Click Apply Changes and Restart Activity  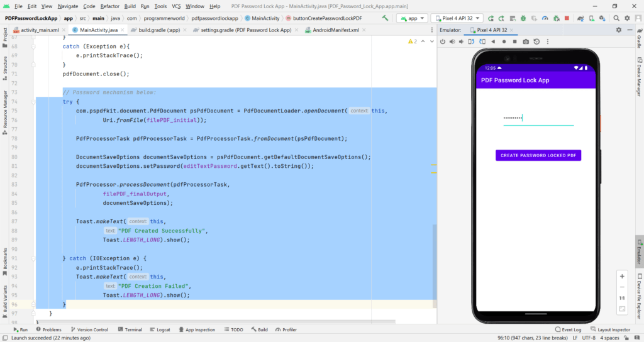pos(501,18)
